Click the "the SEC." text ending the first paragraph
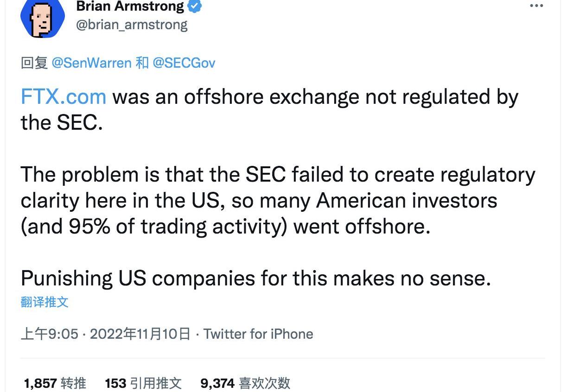 [x=62, y=122]
